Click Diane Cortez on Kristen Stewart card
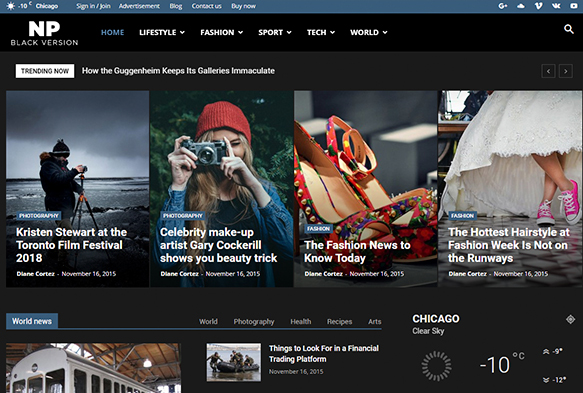 [x=35, y=274]
